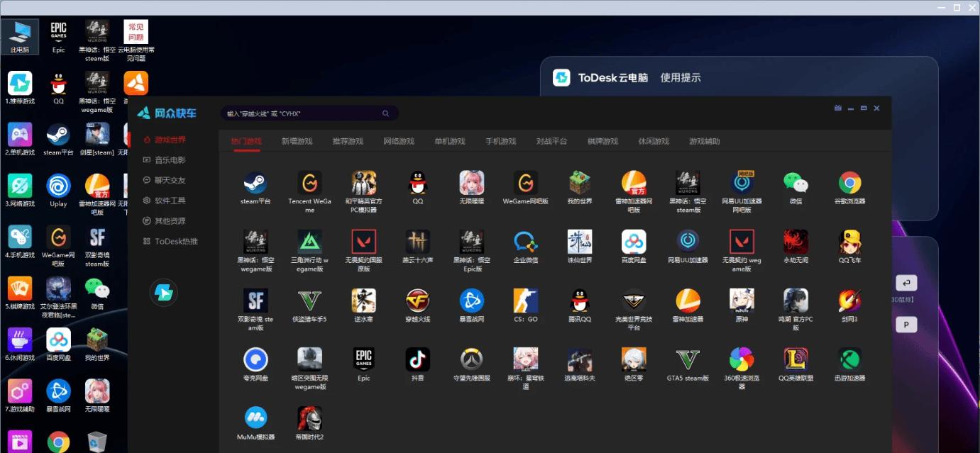Open 鸣潮 官方PC版 game

click(795, 301)
